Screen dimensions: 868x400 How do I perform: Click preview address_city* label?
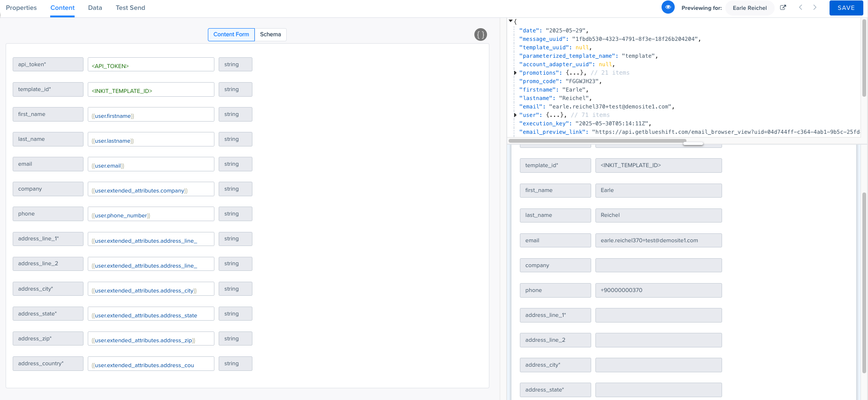(555, 365)
